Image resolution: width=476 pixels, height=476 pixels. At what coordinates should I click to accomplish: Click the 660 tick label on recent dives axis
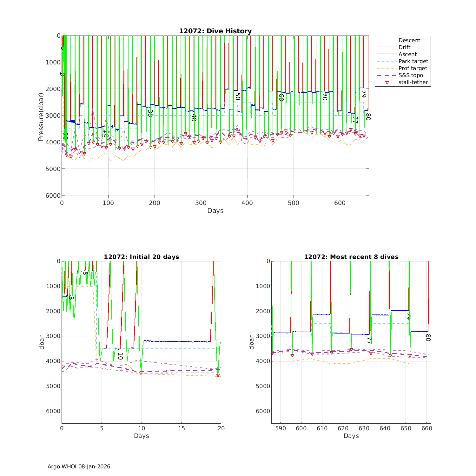(x=426, y=428)
